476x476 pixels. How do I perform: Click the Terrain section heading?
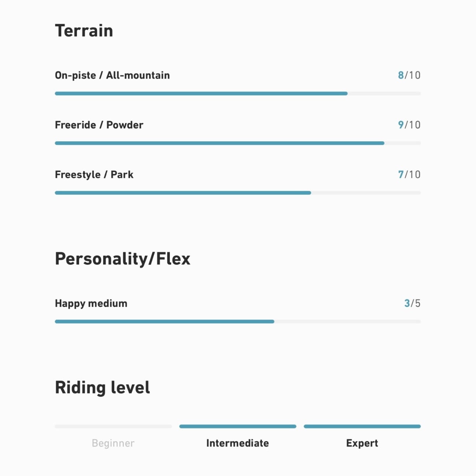pyautogui.click(x=84, y=31)
